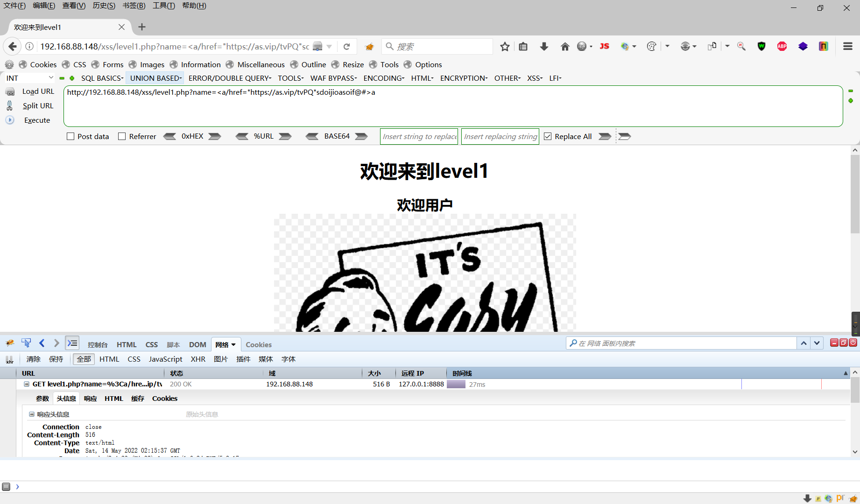The image size is (860, 504).
Task: Click the Insert replacing string input field
Action: (500, 136)
